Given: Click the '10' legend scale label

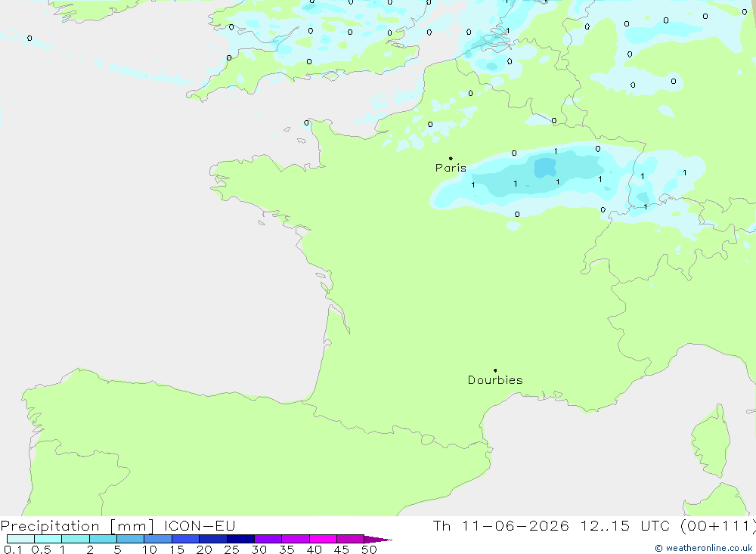Looking at the screenshot, I should [150, 549].
